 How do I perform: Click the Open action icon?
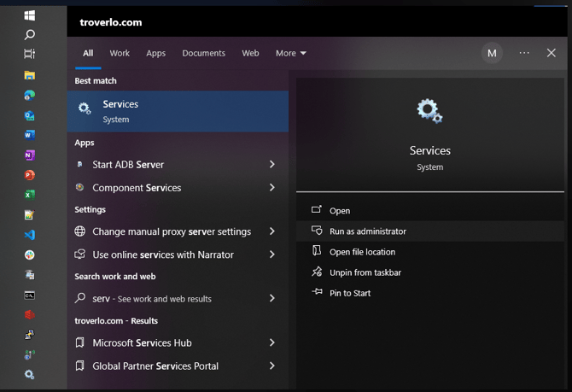pyautogui.click(x=317, y=209)
